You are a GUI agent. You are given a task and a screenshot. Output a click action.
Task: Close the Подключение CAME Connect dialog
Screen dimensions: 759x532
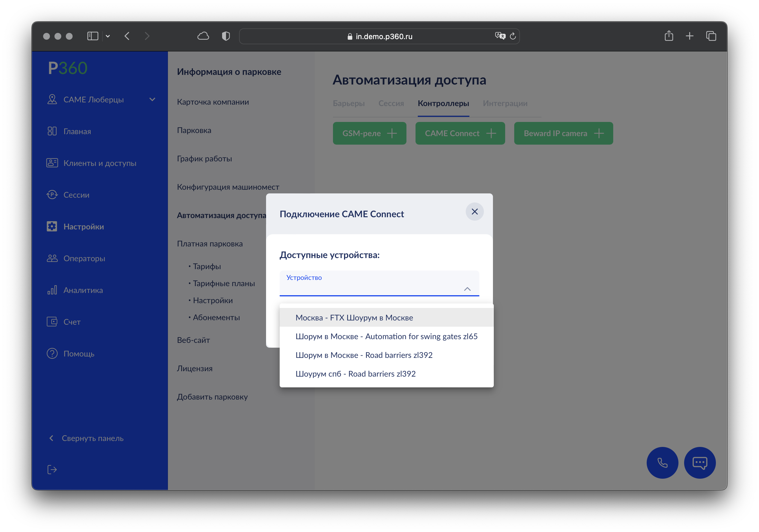[474, 212]
